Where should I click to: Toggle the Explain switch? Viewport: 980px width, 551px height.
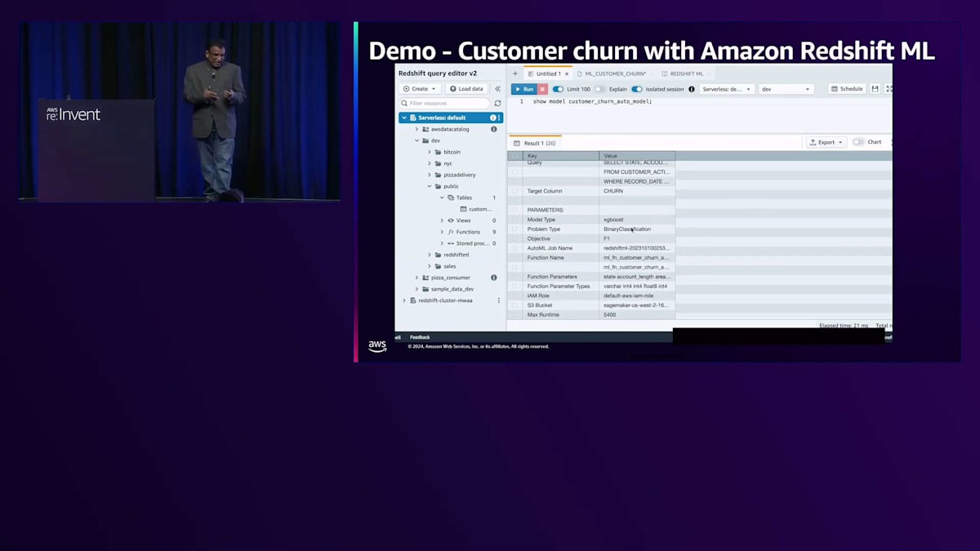tap(599, 89)
